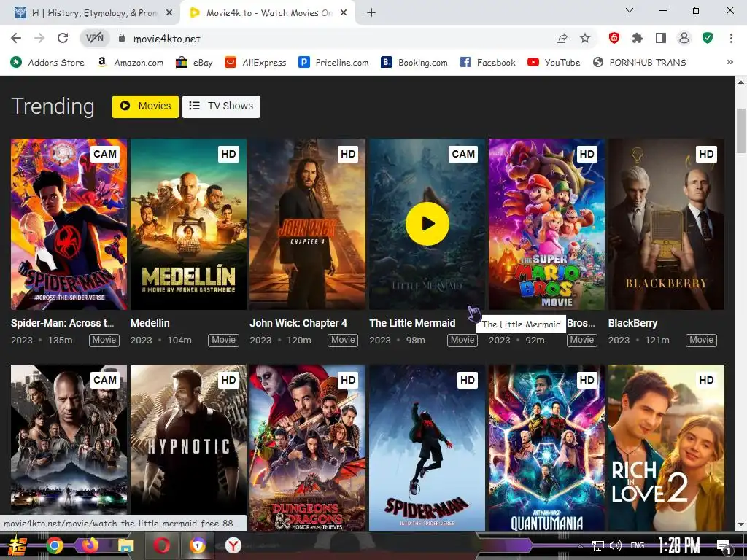Open the tab search dropdown arrow

630,10
